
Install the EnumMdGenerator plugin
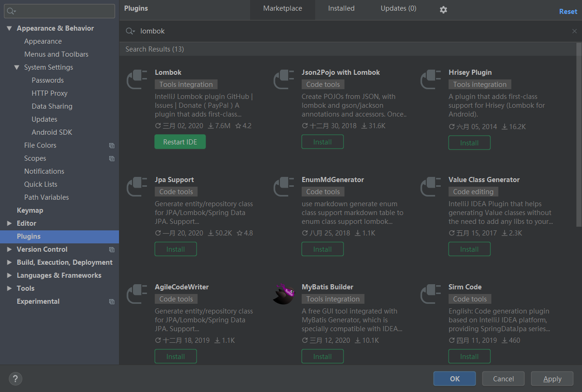point(323,249)
